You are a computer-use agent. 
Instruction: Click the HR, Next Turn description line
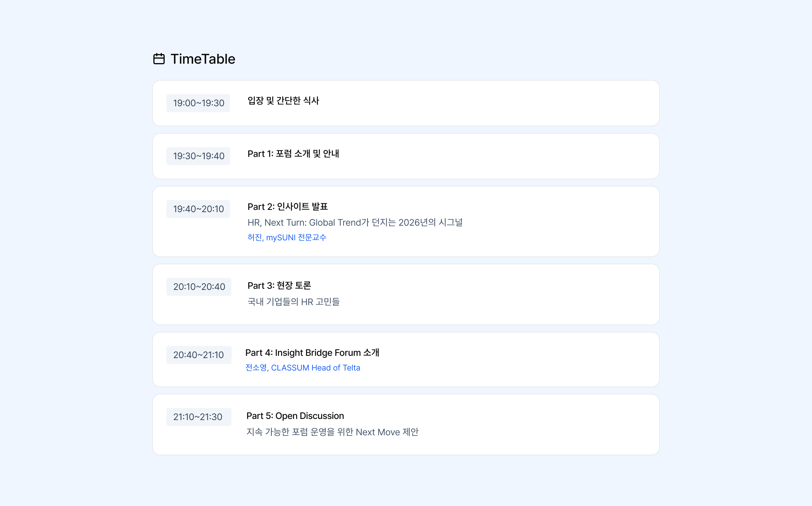coord(355,223)
